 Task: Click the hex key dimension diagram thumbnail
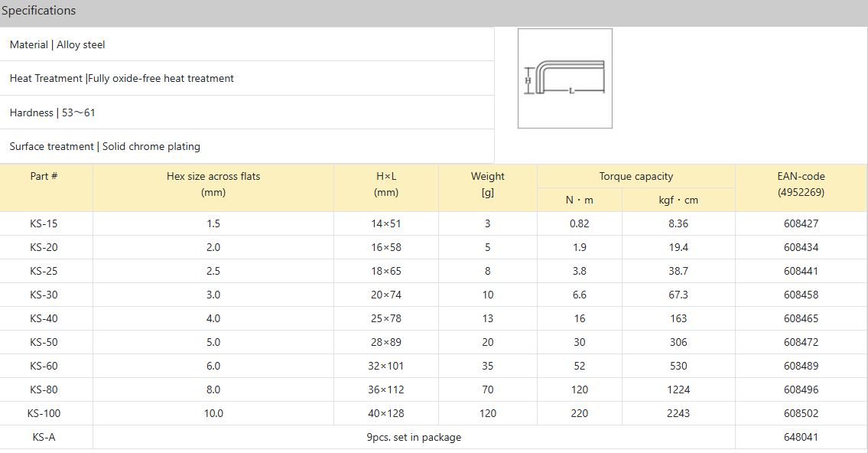pos(564,78)
